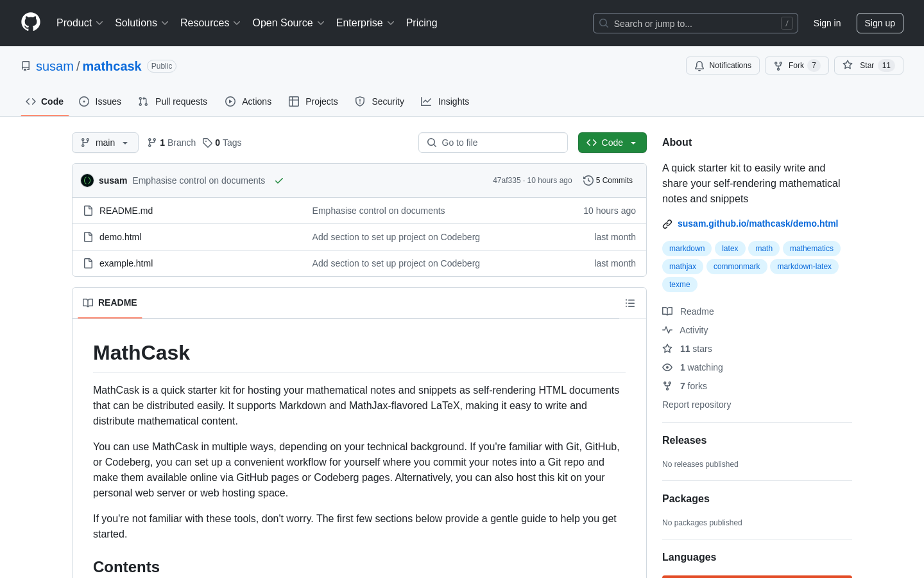The height and width of the screenshot is (578, 924).
Task: Click the README.md file icon
Action: 89,211
